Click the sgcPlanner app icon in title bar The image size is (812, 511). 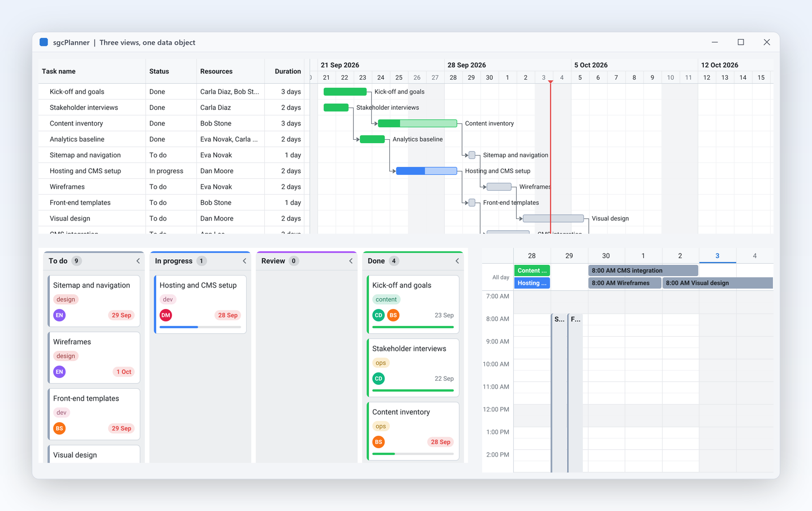point(44,42)
